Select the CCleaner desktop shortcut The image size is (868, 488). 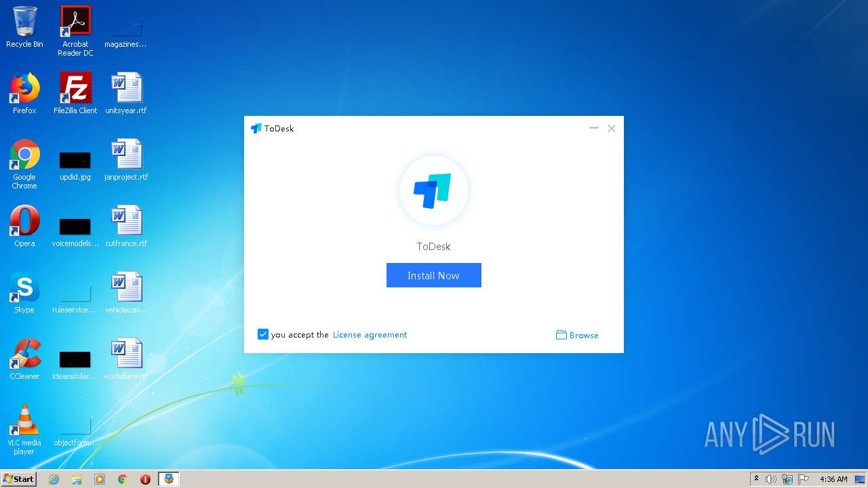[x=24, y=359]
